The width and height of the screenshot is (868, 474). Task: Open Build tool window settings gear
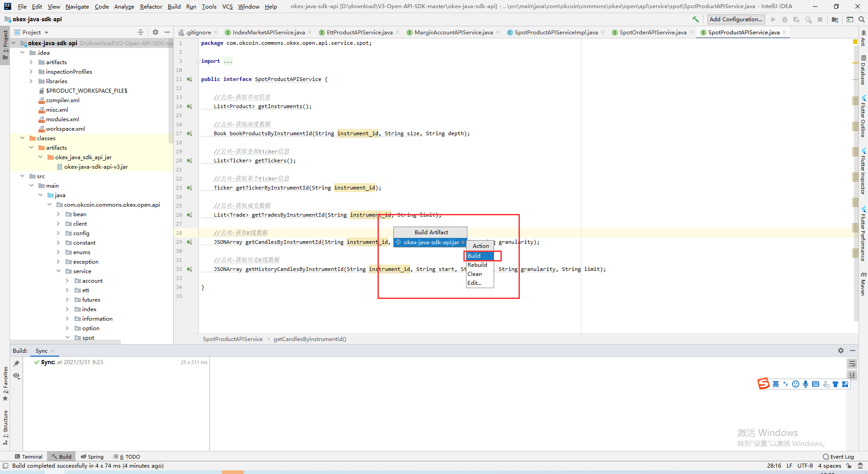[x=841, y=351]
